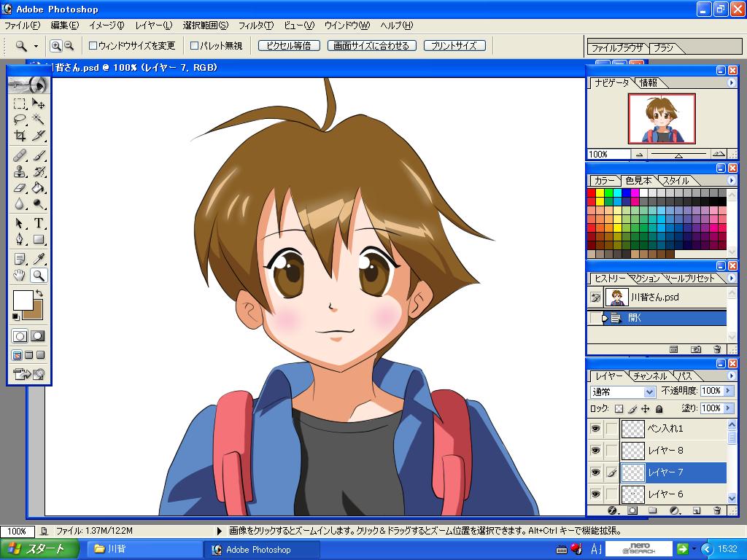Open the イメージ menu
Screen dimensions: 747x560
click(x=107, y=26)
